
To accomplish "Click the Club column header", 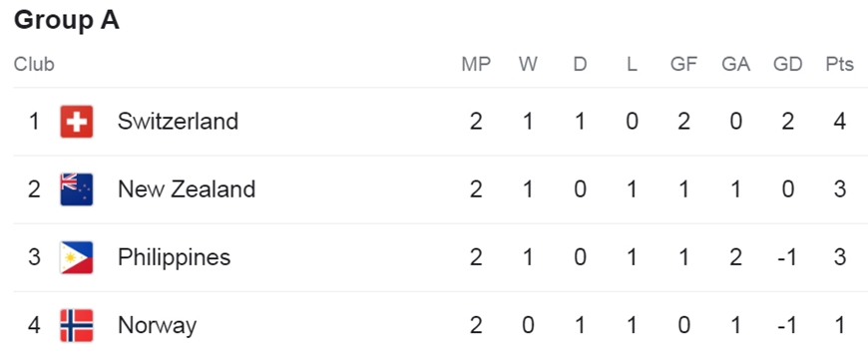I will [34, 64].
